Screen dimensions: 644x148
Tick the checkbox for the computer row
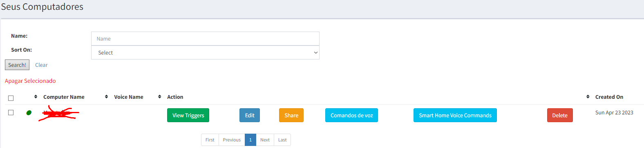point(11,112)
